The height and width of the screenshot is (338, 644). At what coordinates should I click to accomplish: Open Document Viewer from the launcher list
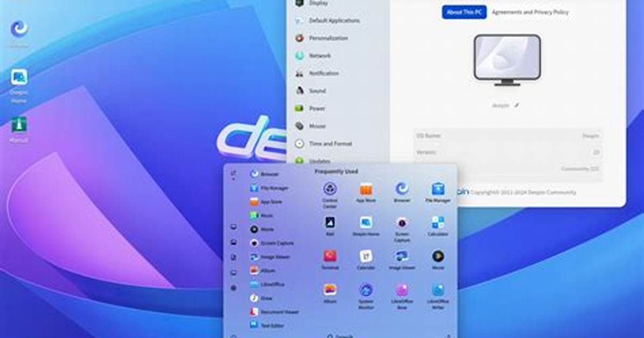pos(275,312)
